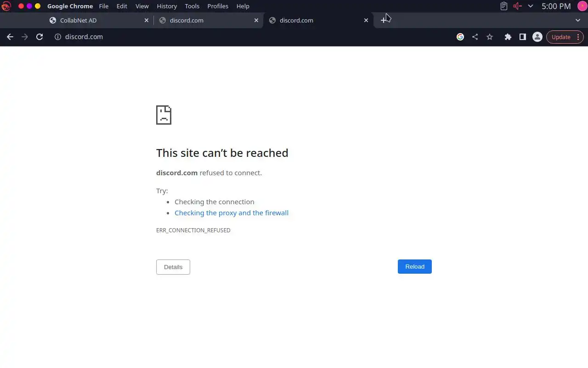Open the profile avatar icon

[537, 37]
